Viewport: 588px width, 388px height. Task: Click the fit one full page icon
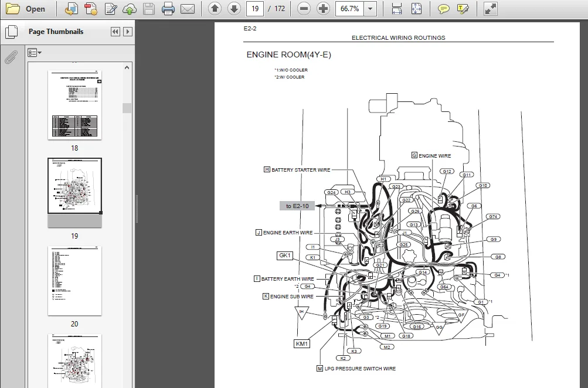416,9
